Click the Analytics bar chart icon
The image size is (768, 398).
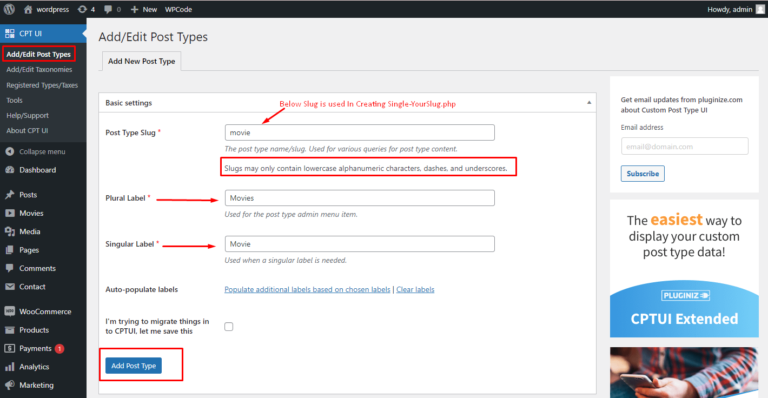pyautogui.click(x=9, y=367)
